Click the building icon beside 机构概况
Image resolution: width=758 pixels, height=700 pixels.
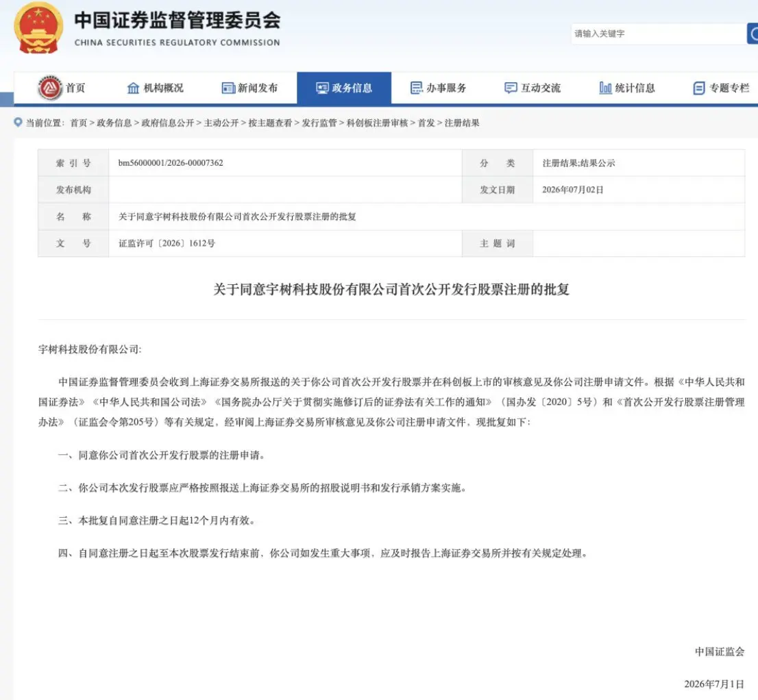(133, 88)
